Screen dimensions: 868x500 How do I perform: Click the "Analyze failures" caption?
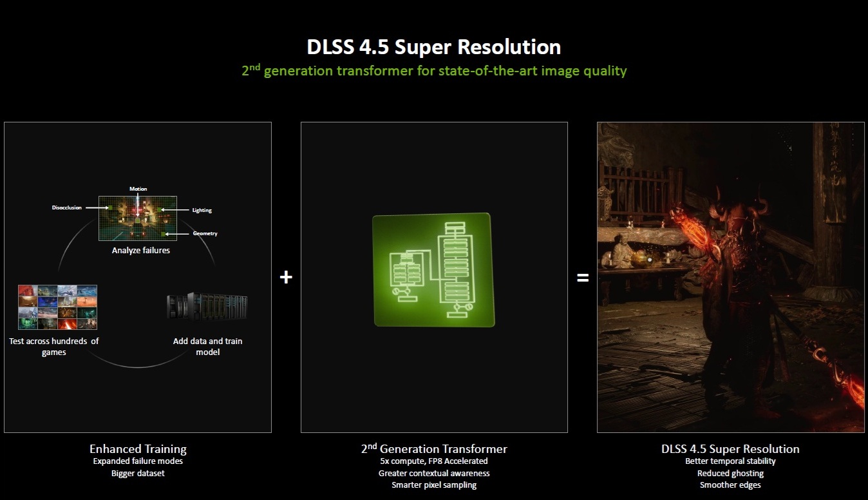pyautogui.click(x=141, y=250)
